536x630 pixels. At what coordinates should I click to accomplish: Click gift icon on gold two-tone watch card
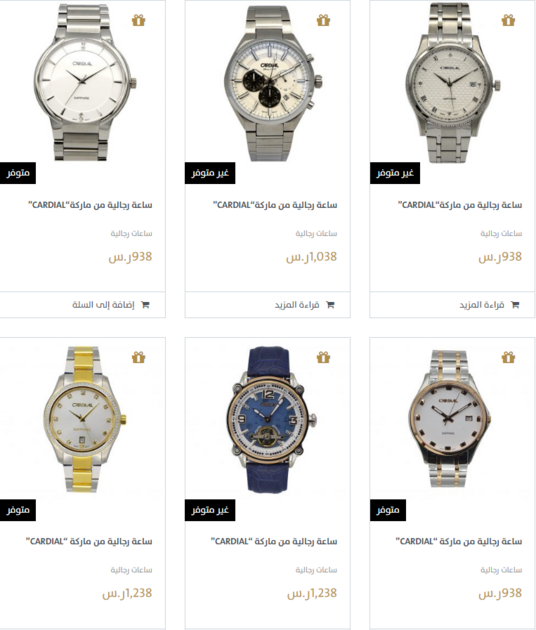click(139, 357)
